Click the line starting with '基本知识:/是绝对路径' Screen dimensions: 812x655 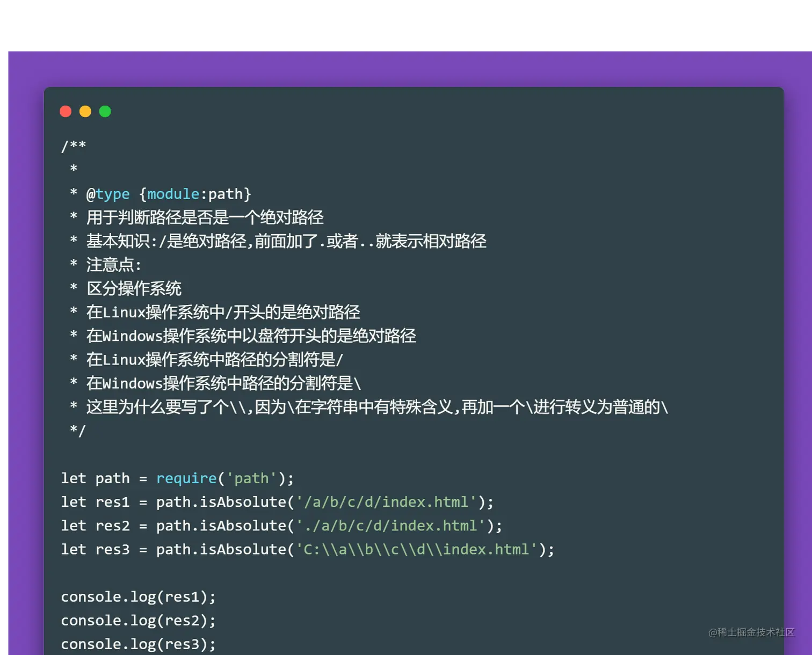click(x=278, y=241)
